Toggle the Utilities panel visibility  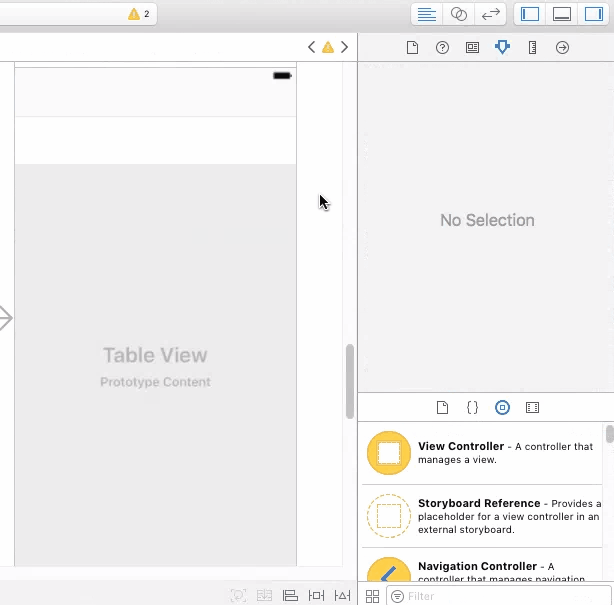(593, 14)
